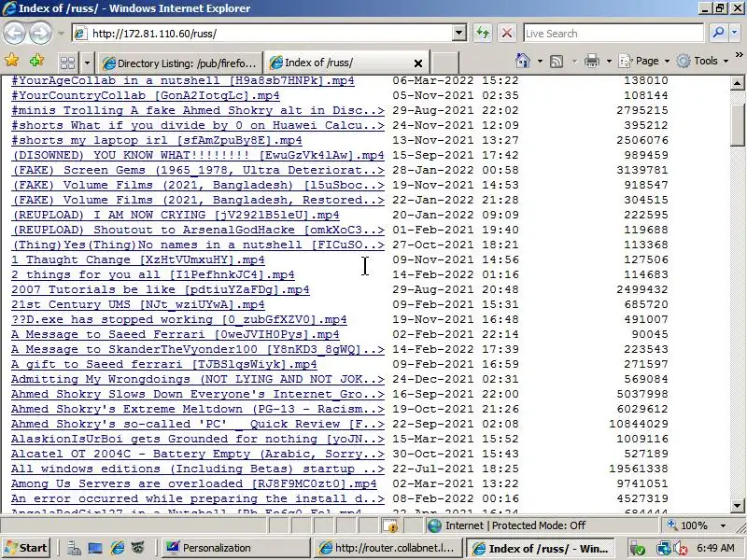Image resolution: width=747 pixels, height=560 pixels.
Task: Click the scrollbar down arrow
Action: (x=737, y=506)
